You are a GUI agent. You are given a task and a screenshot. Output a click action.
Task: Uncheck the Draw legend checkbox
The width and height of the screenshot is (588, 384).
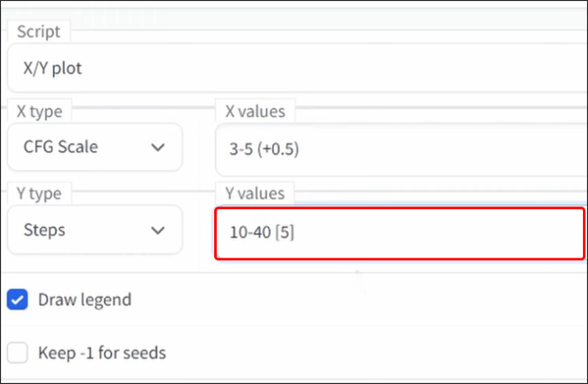16,300
